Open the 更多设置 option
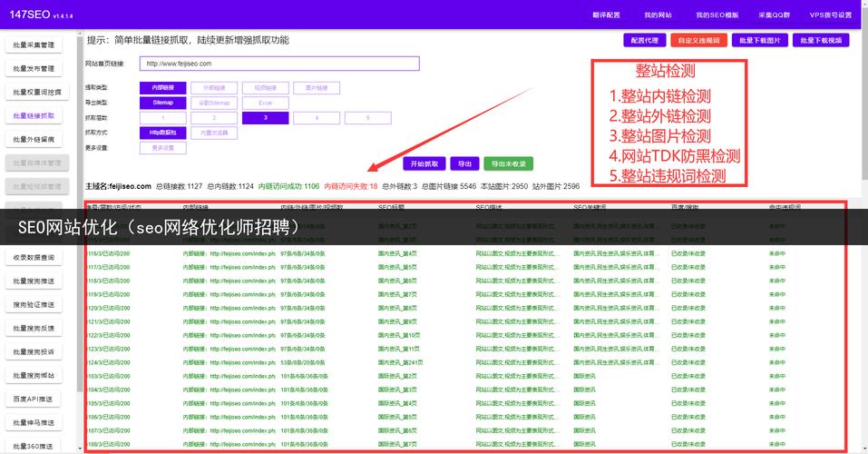Image resolution: width=868 pixels, height=454 pixels. click(162, 148)
